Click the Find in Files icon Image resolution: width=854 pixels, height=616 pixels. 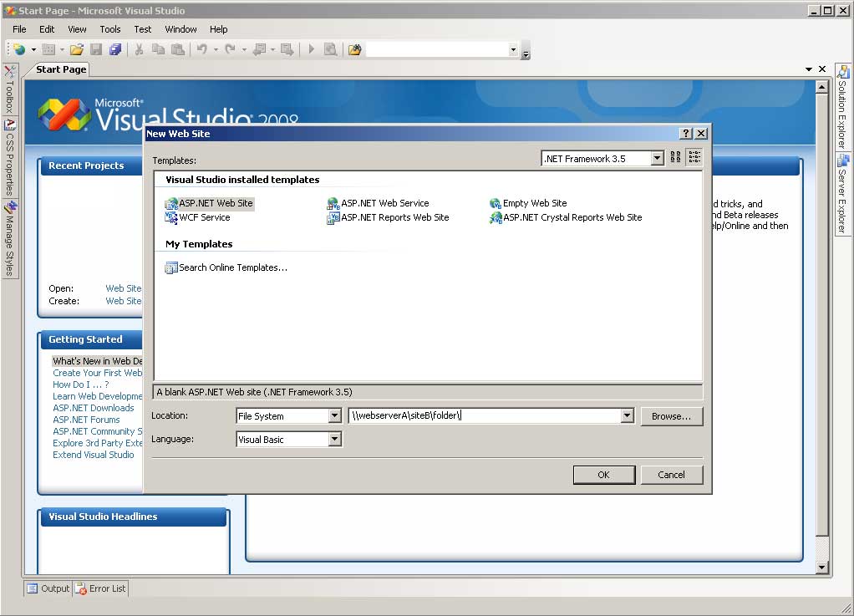(330, 49)
